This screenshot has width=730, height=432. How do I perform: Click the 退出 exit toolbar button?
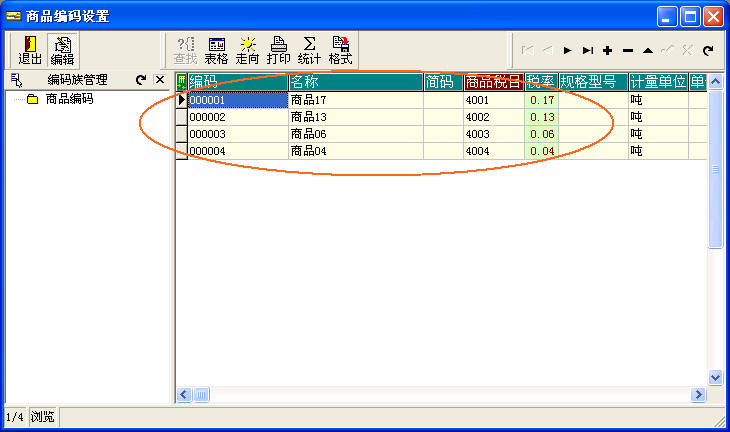point(30,50)
